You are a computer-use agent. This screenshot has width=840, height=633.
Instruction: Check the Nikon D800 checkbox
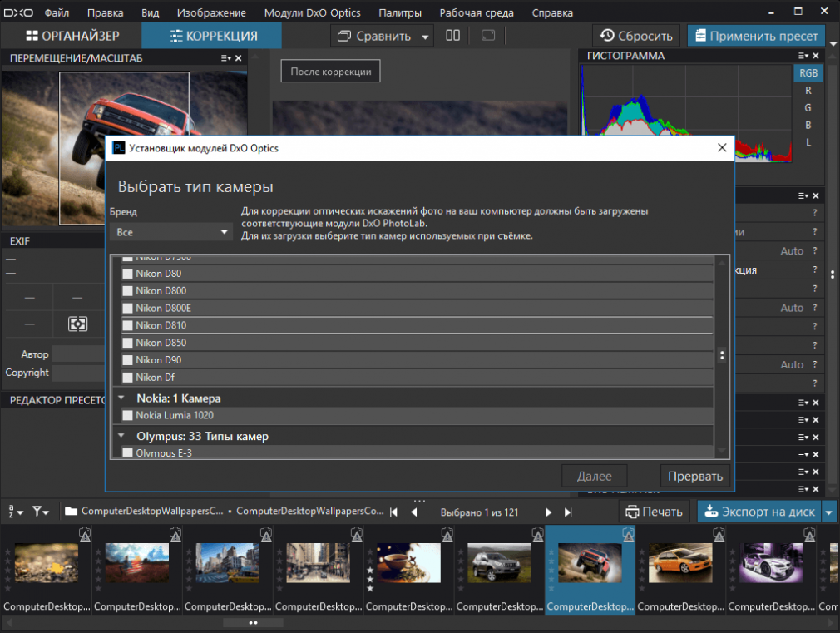127,291
